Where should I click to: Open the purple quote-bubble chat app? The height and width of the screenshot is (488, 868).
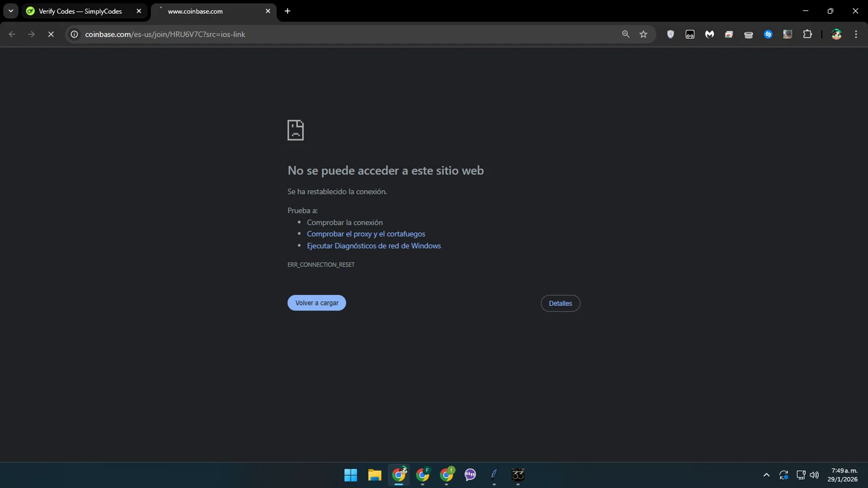click(x=470, y=475)
